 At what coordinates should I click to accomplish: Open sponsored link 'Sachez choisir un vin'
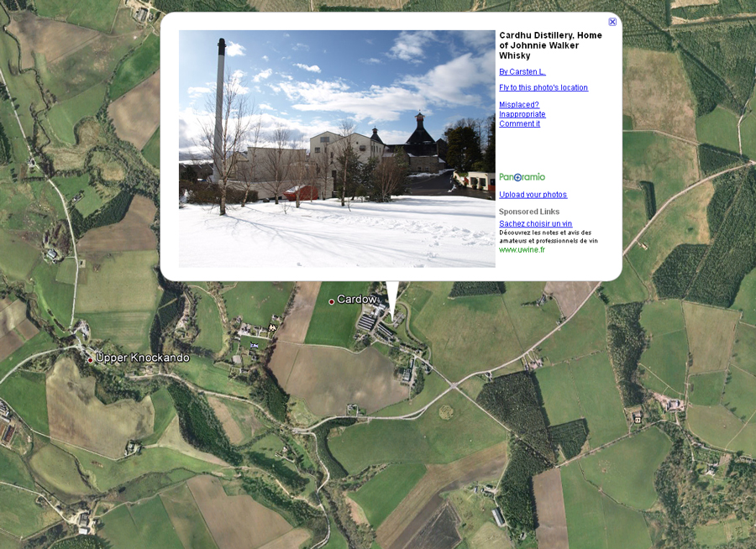[535, 223]
